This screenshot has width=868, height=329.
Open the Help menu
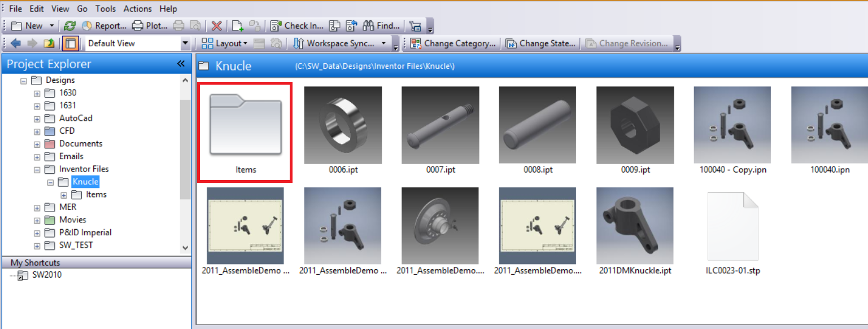[x=168, y=8]
